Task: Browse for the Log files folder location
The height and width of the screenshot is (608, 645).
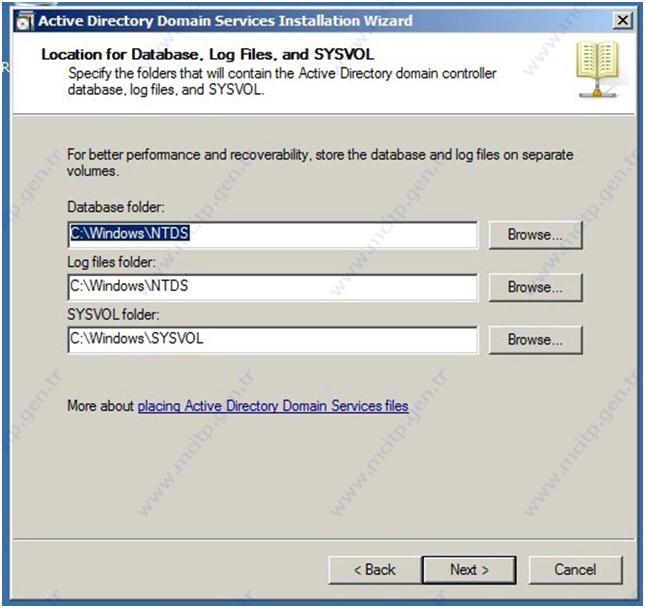Action: 535,287
